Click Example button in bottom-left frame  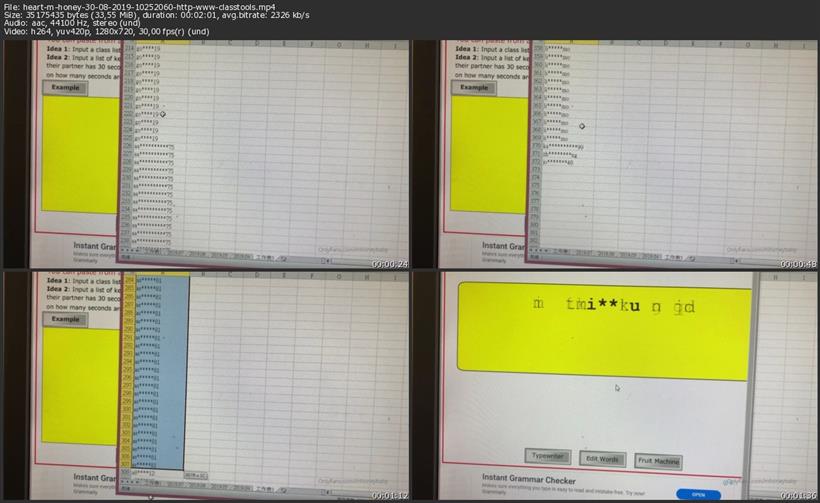[65, 319]
